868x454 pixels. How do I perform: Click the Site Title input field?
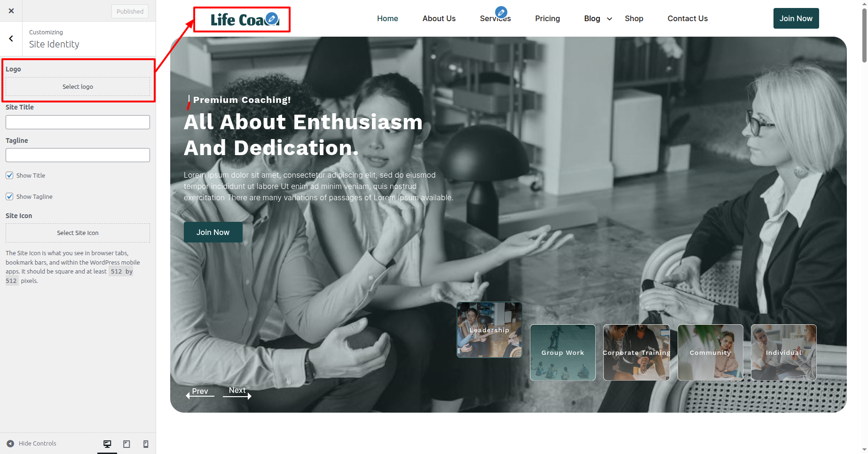tap(78, 122)
